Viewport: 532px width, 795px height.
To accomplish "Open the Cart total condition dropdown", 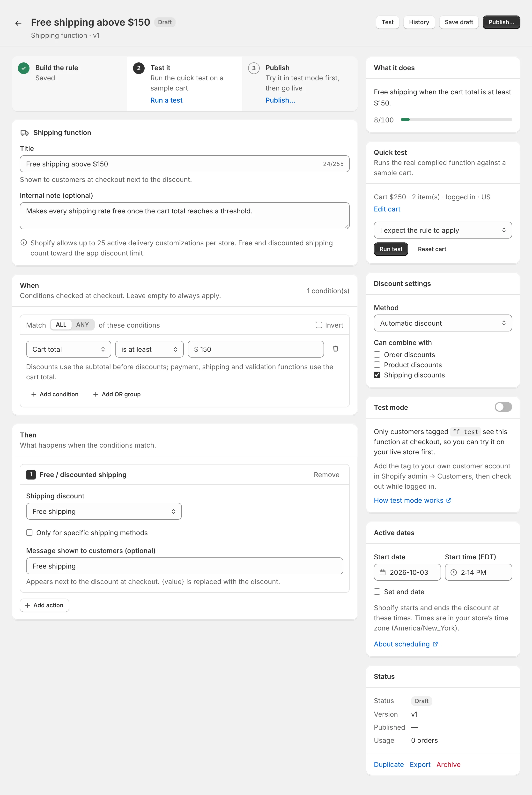I will (68, 349).
